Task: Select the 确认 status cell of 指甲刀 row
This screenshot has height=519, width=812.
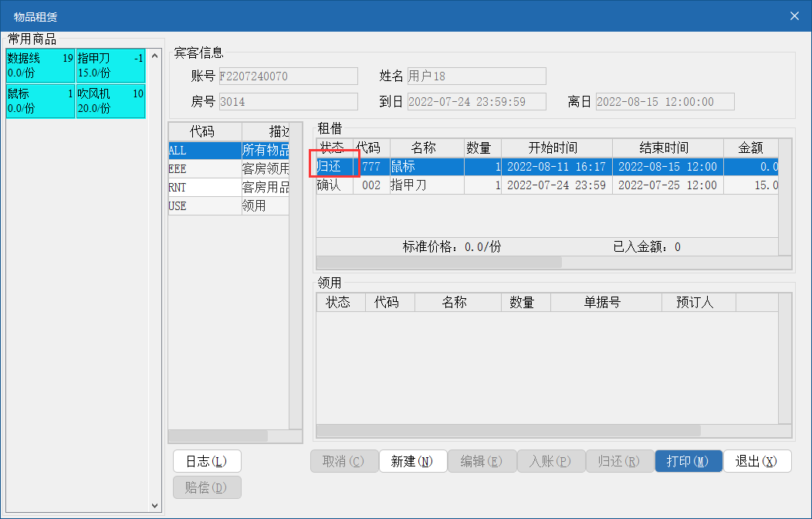Action: (x=334, y=185)
